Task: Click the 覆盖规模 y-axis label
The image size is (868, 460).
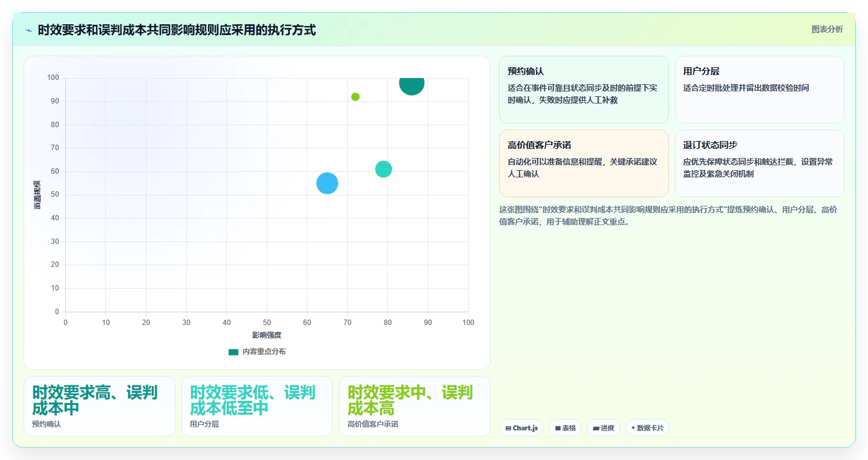Action: coord(37,195)
